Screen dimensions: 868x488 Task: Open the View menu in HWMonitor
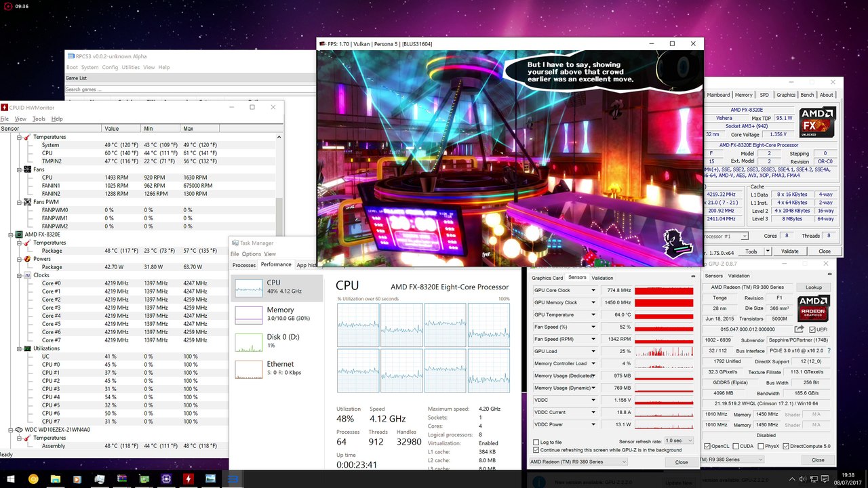click(x=20, y=119)
